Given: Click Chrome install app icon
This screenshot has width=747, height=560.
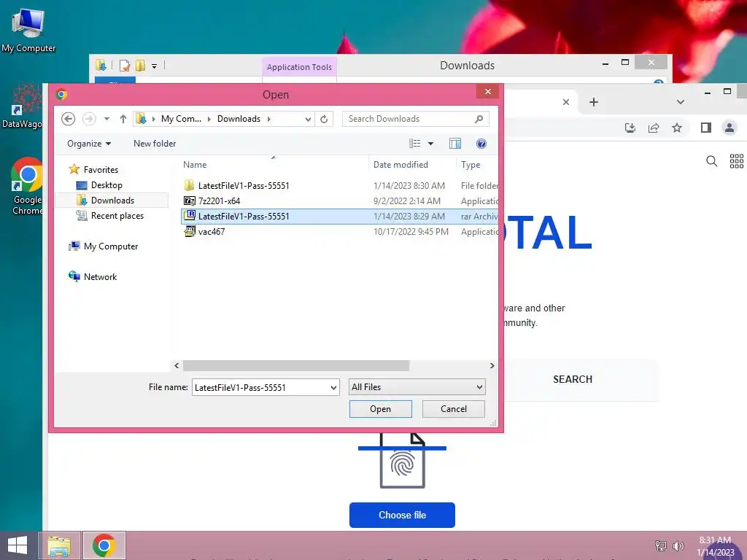Looking at the screenshot, I should click(x=630, y=128).
